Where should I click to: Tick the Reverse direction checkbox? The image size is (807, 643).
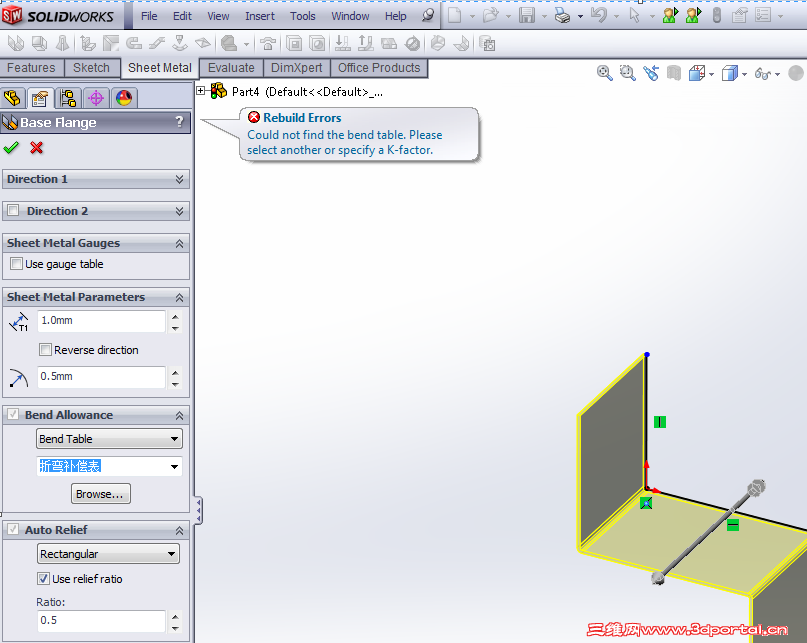click(45, 350)
